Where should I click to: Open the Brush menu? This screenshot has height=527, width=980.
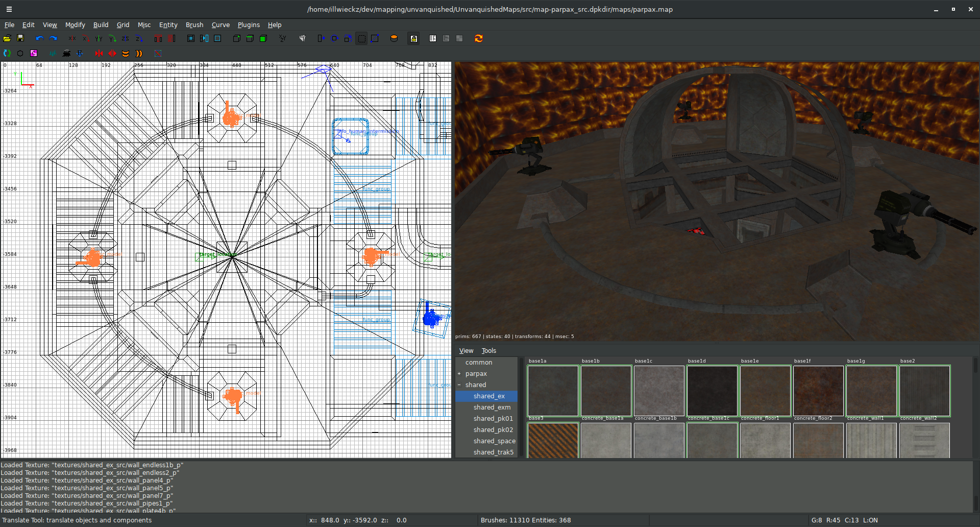194,25
